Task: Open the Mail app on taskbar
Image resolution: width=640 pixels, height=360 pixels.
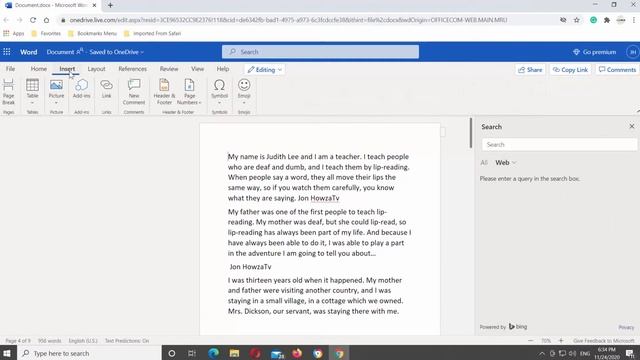Action: click(x=277, y=353)
